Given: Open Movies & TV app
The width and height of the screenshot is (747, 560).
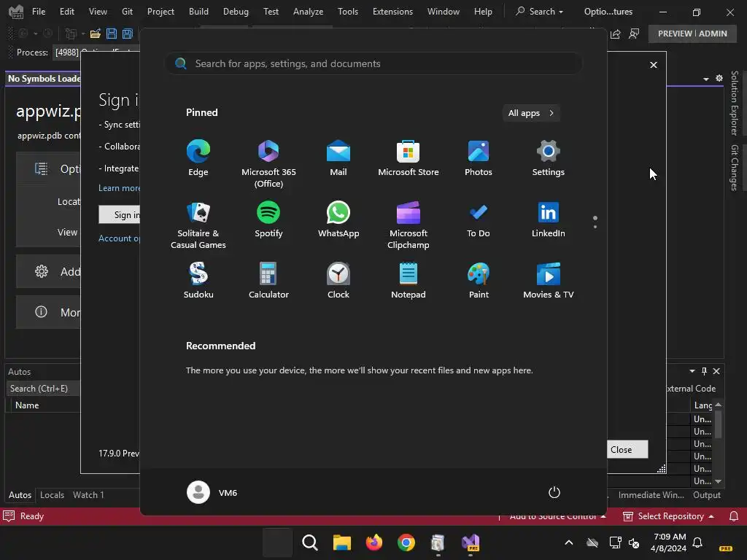Looking at the screenshot, I should coord(549,281).
